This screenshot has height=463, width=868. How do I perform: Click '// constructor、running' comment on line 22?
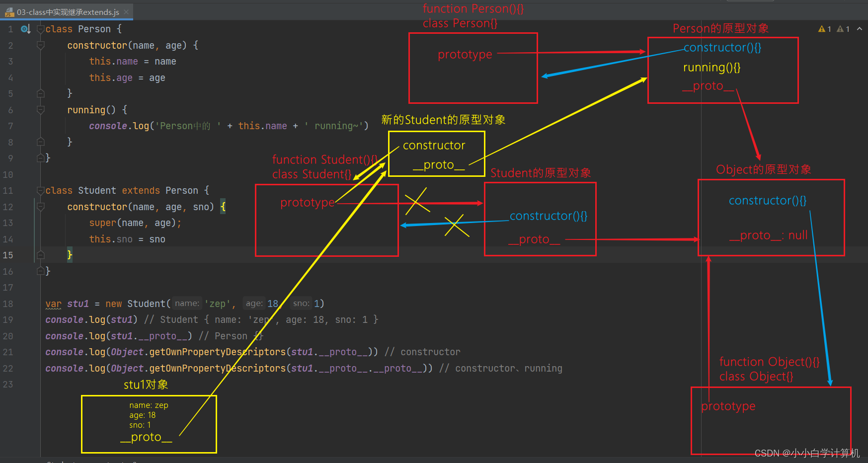point(501,368)
